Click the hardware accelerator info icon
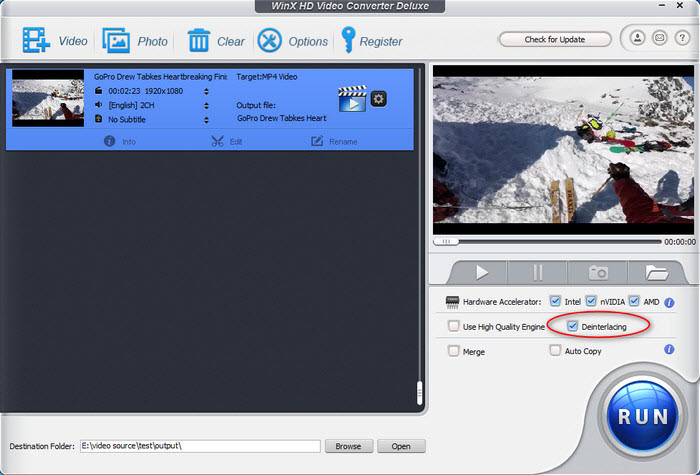This screenshot has width=700, height=475. click(x=669, y=301)
